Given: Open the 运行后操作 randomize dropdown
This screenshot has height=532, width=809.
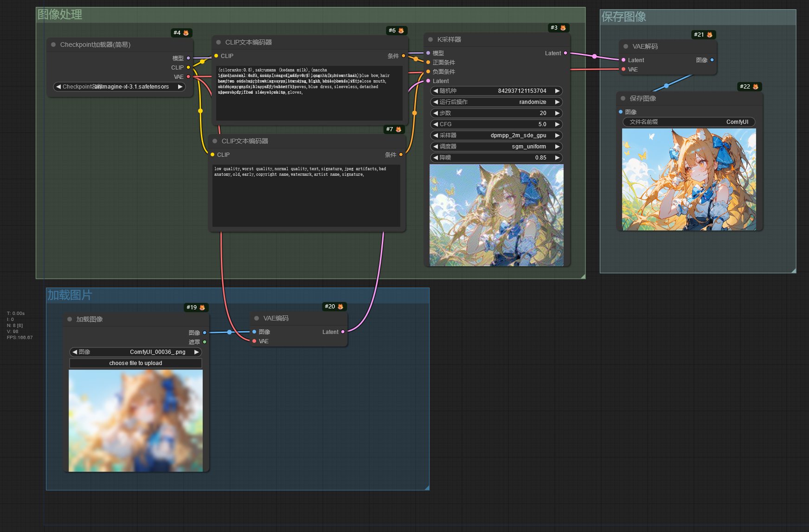Looking at the screenshot, I should coord(496,102).
